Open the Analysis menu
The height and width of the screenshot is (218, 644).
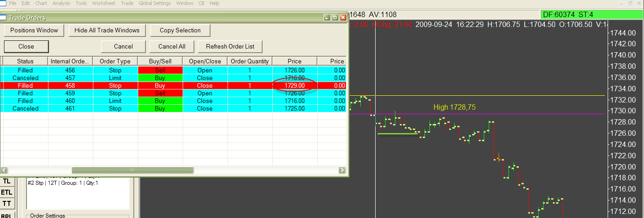click(61, 3)
